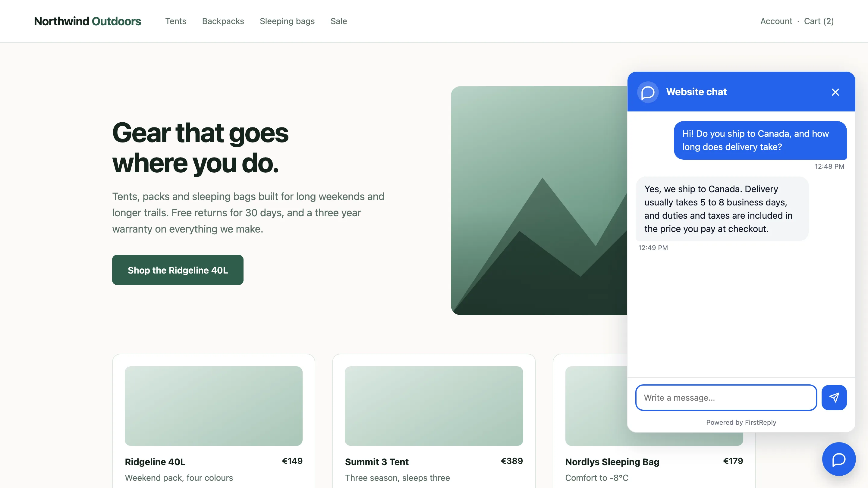Open the Sale section
This screenshot has height=488, width=868.
tap(339, 21)
